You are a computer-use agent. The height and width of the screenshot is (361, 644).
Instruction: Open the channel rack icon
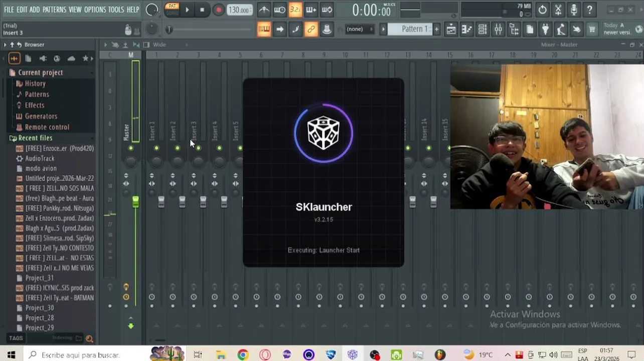click(x=482, y=29)
